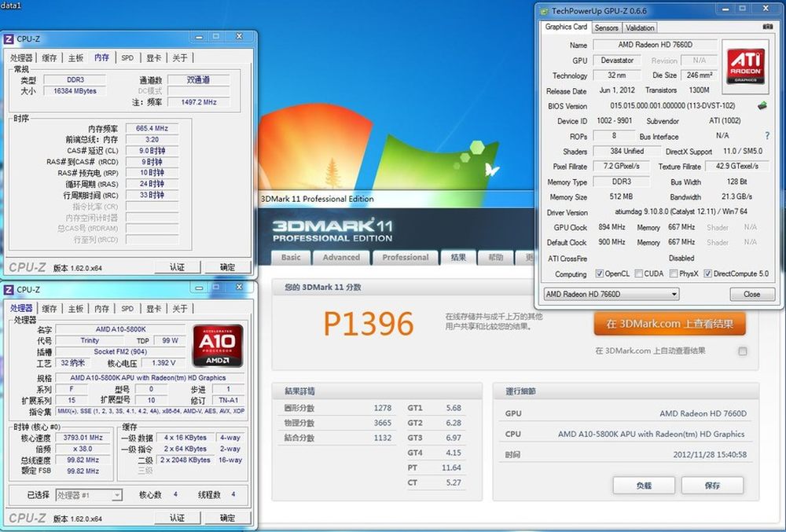Click the CPU-Z icon in memory window title
This screenshot has width=786, height=532.
(9, 39)
